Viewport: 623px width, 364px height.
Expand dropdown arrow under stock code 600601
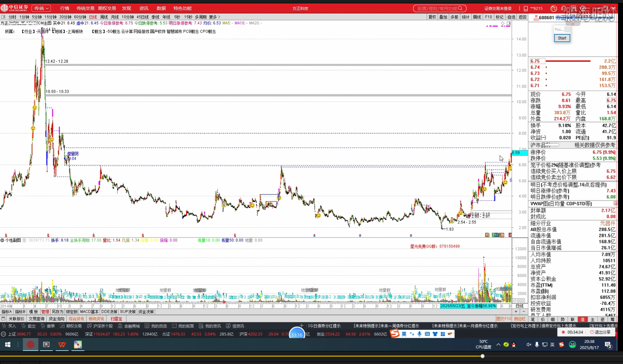[x=573, y=24]
